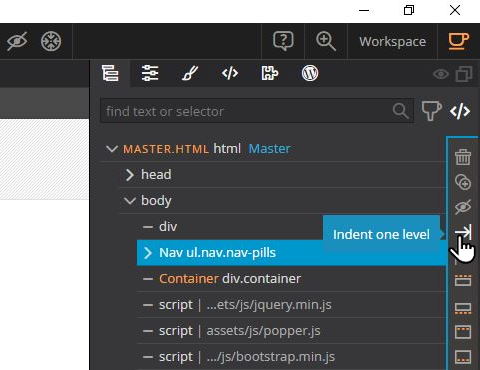This screenshot has height=370, width=480.
Task: Expand the Nav ul.nav.nav-pills node
Action: click(148, 253)
